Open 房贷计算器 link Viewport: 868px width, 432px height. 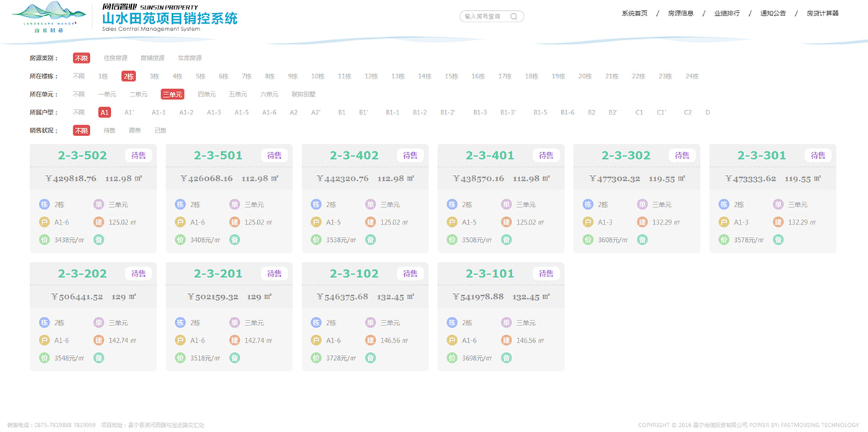pyautogui.click(x=822, y=13)
